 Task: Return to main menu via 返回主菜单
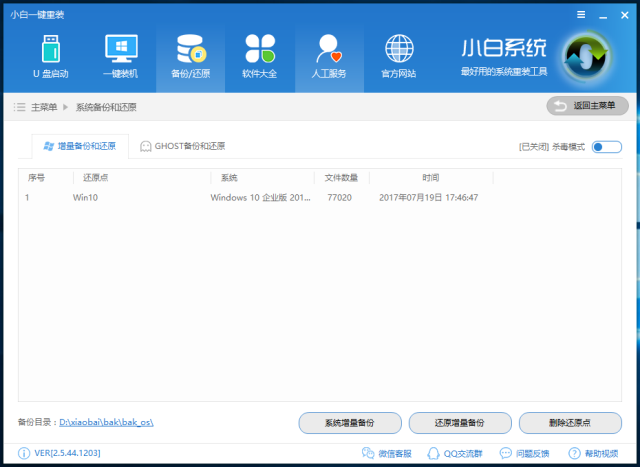coord(587,105)
